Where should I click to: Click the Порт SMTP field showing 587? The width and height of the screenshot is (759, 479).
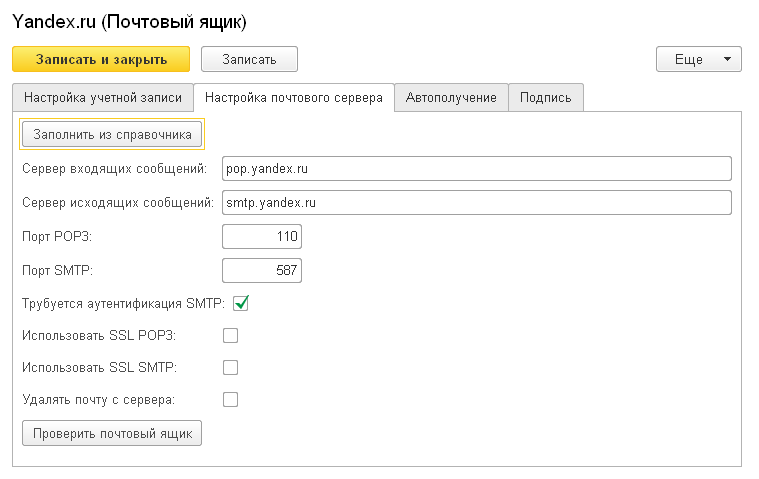point(262,270)
